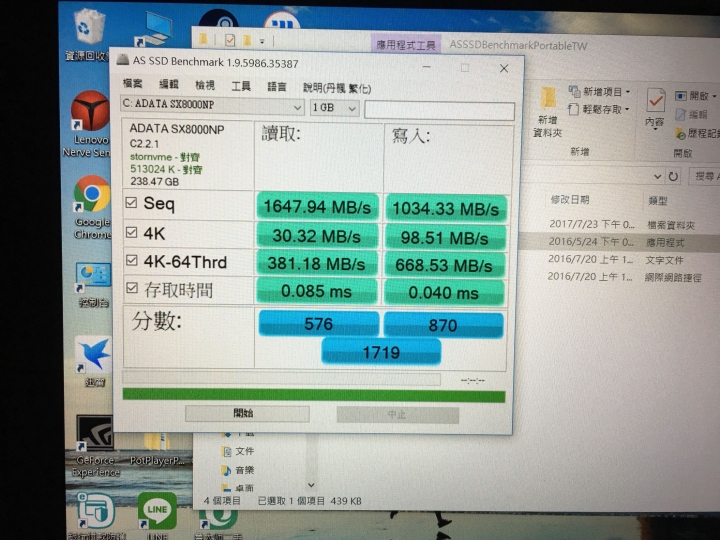Viewport: 720px width, 540px height.
Task: Open the desktop shortcut left of LINE
Action: (96, 515)
